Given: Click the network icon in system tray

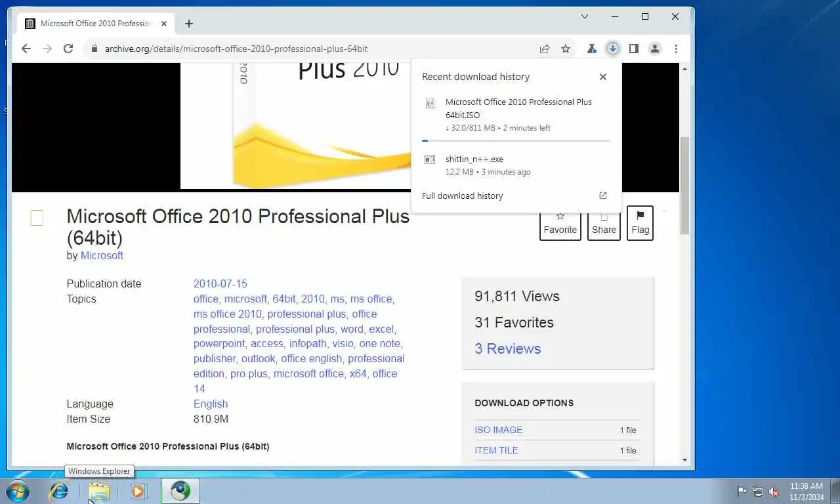Looking at the screenshot, I should pyautogui.click(x=758, y=491).
